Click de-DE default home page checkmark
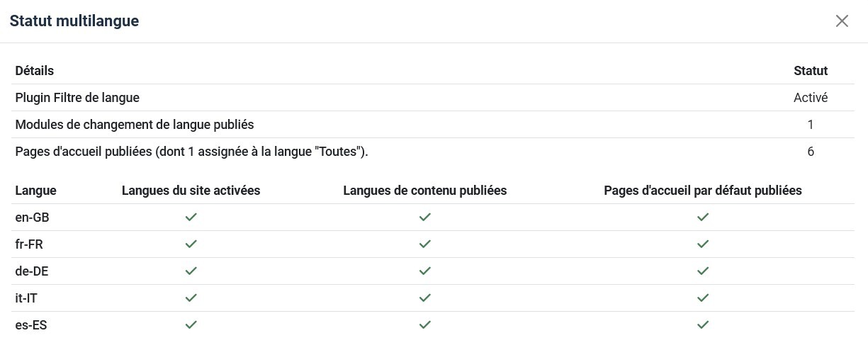868x350 pixels. point(702,271)
